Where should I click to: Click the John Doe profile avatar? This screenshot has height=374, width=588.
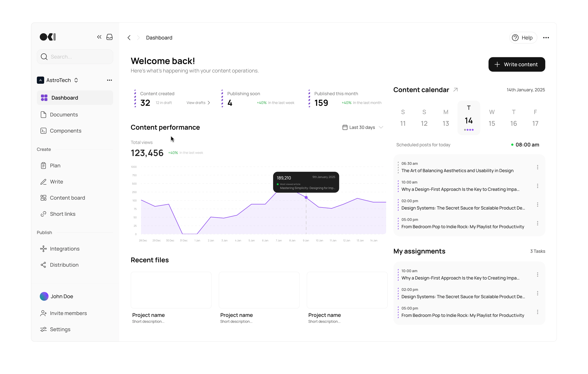coord(44,296)
